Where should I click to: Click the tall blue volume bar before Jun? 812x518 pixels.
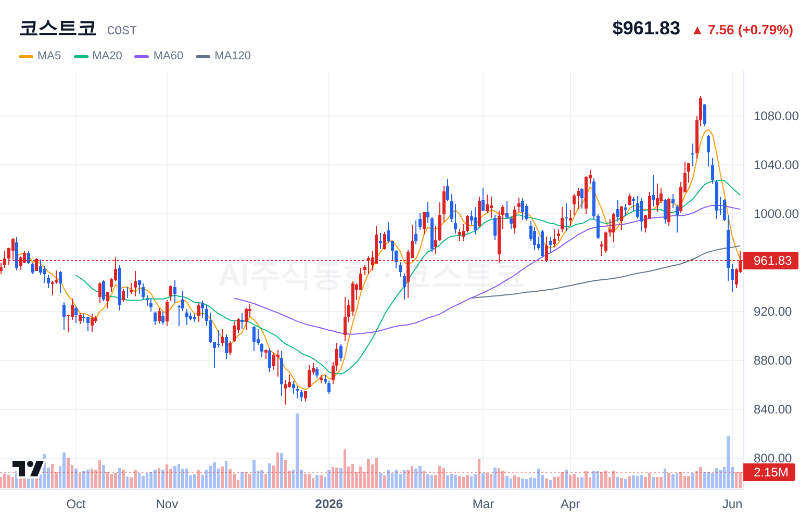click(728, 462)
